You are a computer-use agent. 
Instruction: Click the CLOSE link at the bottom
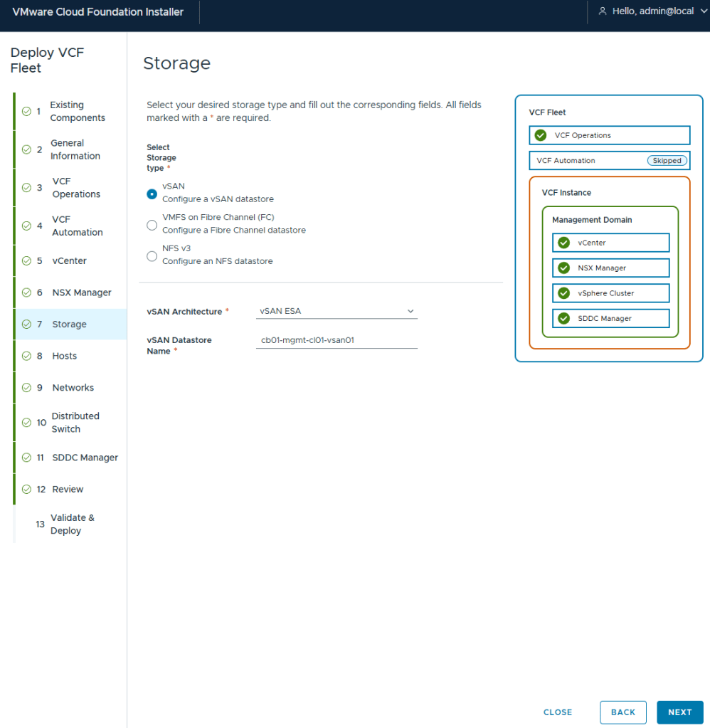(558, 712)
